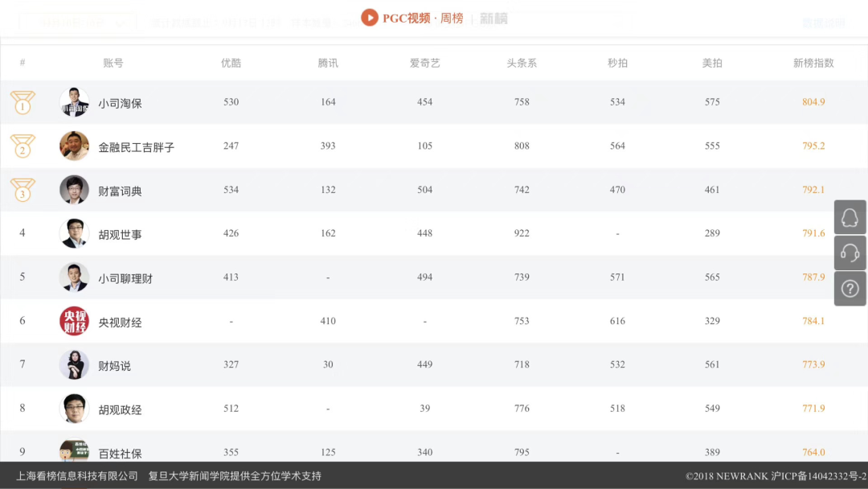
Task: Click the 沪ICP备14042332号 footer text
Action: pos(819,475)
